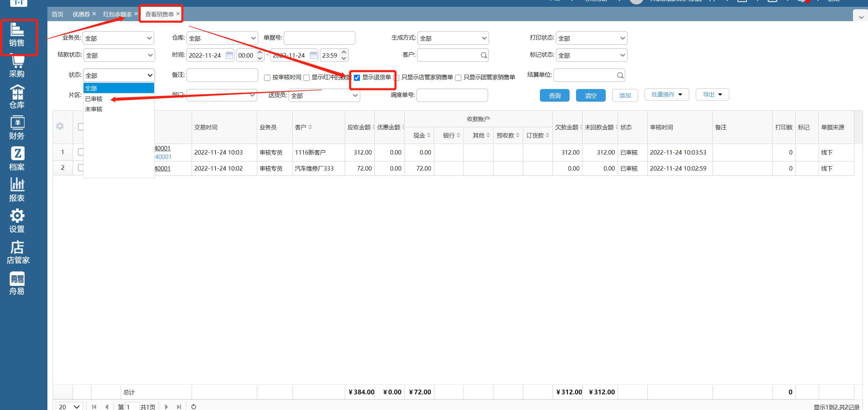Open the 结款状态 dropdown
Screen dimensions: 868x410
[119, 55]
